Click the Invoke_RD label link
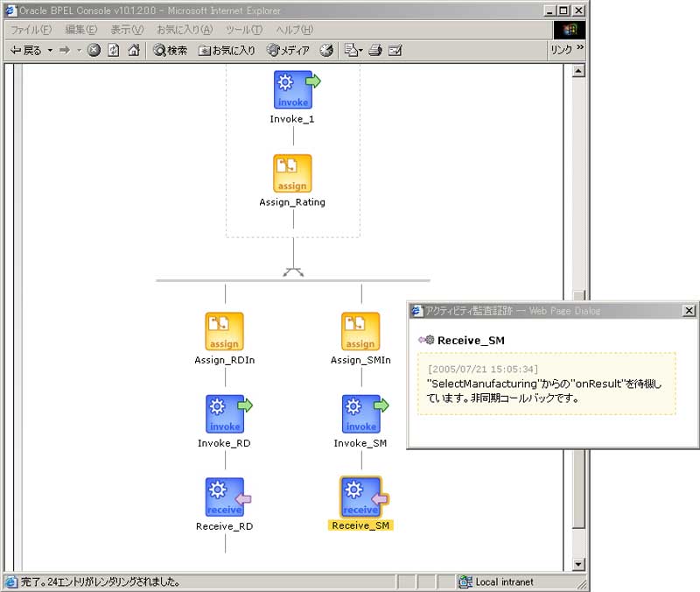700x592 pixels. (x=224, y=443)
